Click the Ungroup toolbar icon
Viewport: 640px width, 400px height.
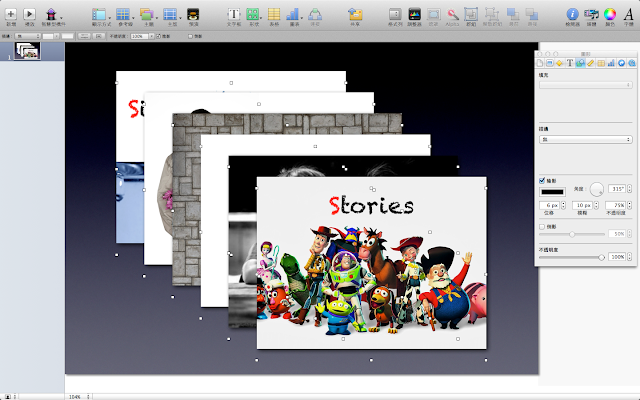pyautogui.click(x=491, y=14)
